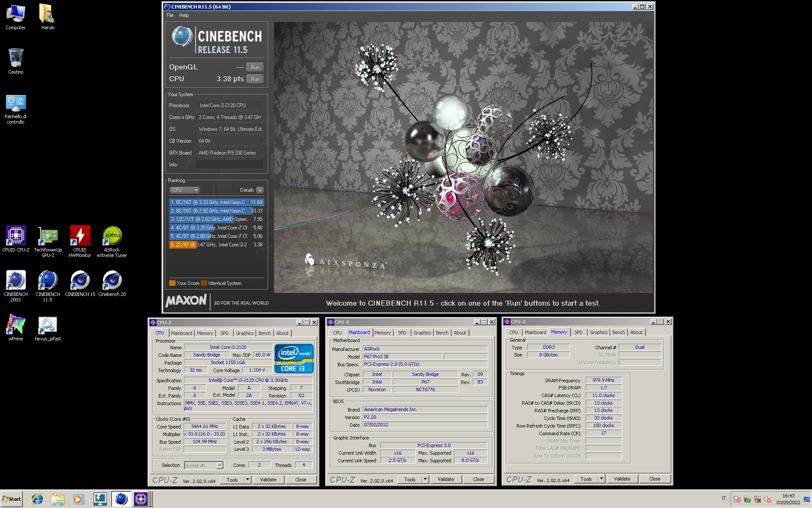Click the IT language indicator

click(724, 498)
